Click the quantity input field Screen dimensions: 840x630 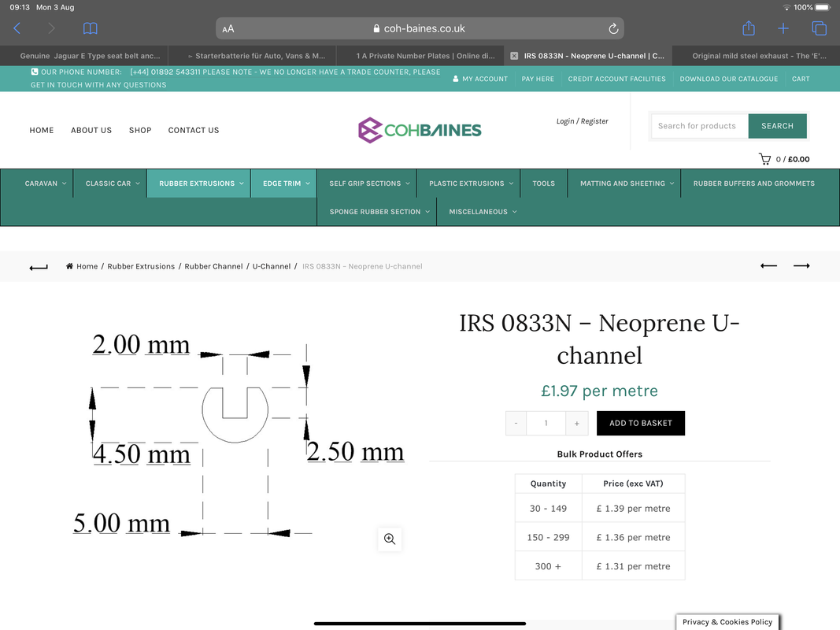[546, 423]
